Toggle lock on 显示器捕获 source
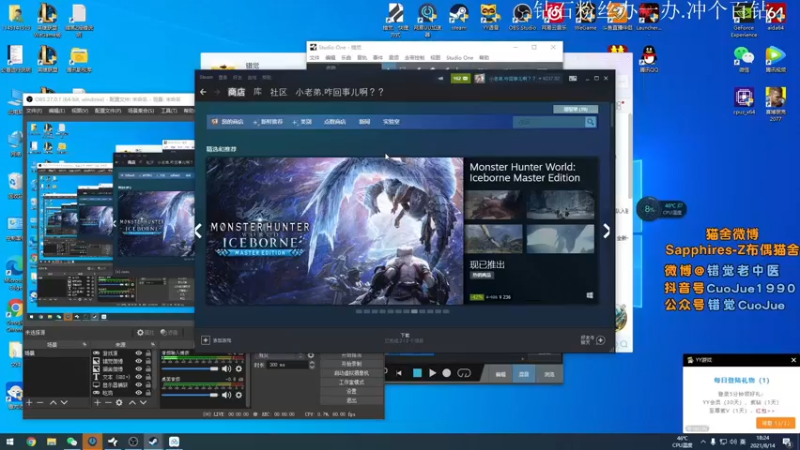Viewport: 800px width, 450px height. pyautogui.click(x=148, y=385)
